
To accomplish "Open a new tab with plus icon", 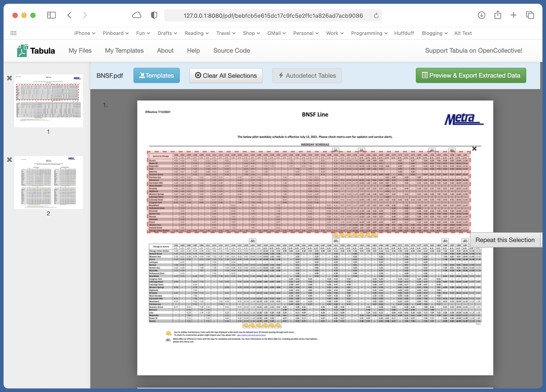I will click(x=513, y=15).
